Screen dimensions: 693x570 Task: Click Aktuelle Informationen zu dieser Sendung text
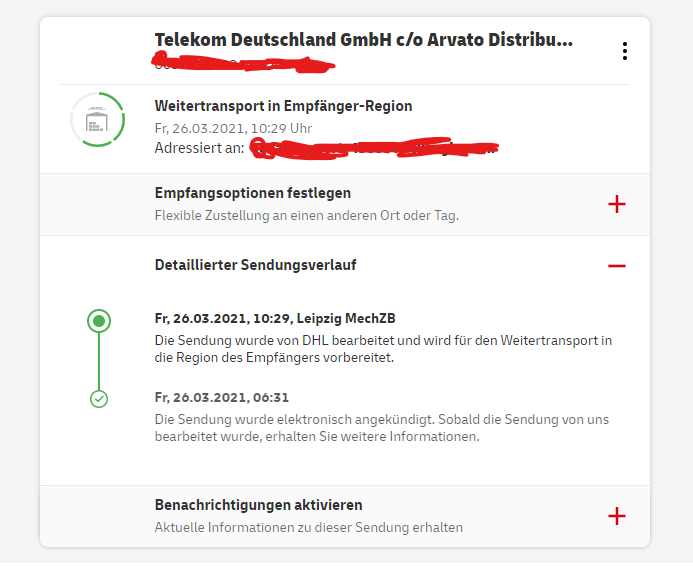[308, 528]
